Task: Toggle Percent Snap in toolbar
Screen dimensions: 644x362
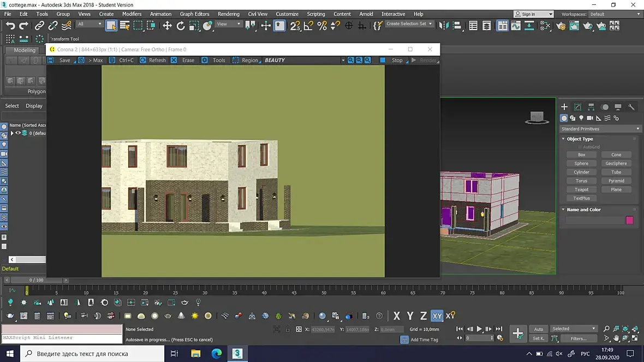Action: [x=322, y=26]
